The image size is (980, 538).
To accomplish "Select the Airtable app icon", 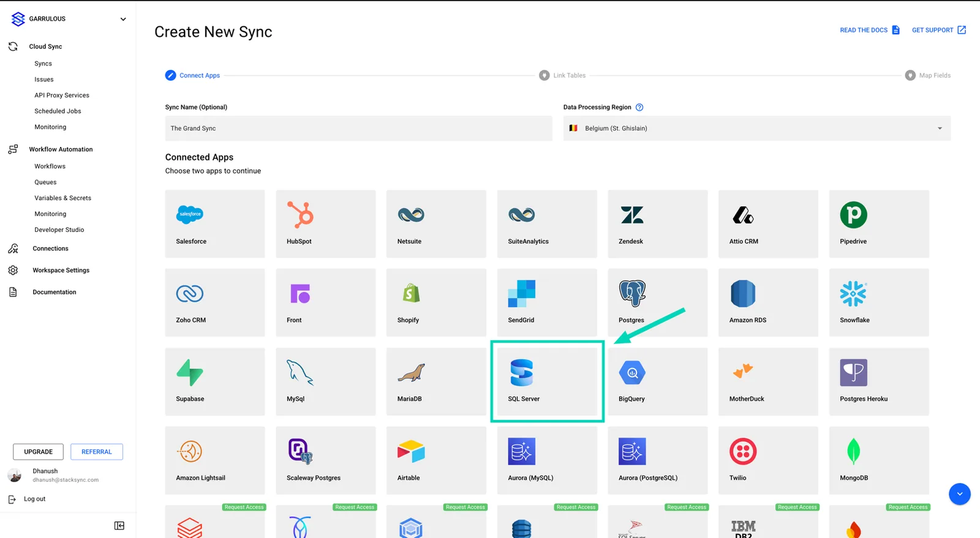I will pyautogui.click(x=411, y=451).
